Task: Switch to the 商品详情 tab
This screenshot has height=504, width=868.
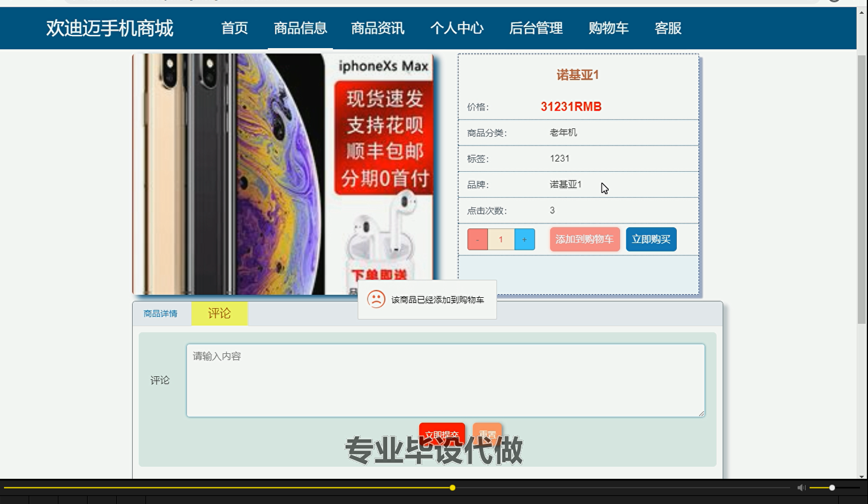Action: [x=160, y=314]
